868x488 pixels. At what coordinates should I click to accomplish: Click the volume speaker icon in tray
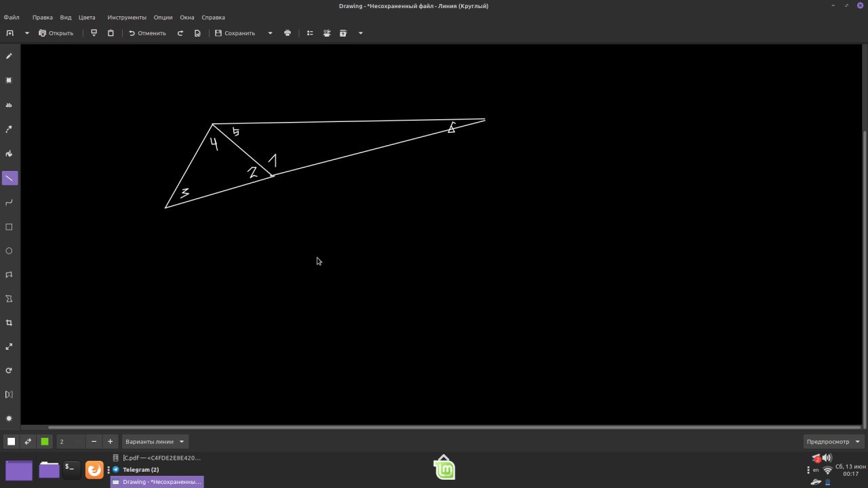pyautogui.click(x=827, y=458)
